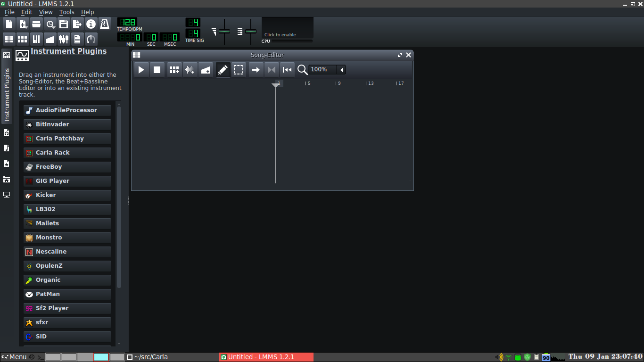
Task: Open the My Home sidebar tab icon
Action: click(7, 179)
